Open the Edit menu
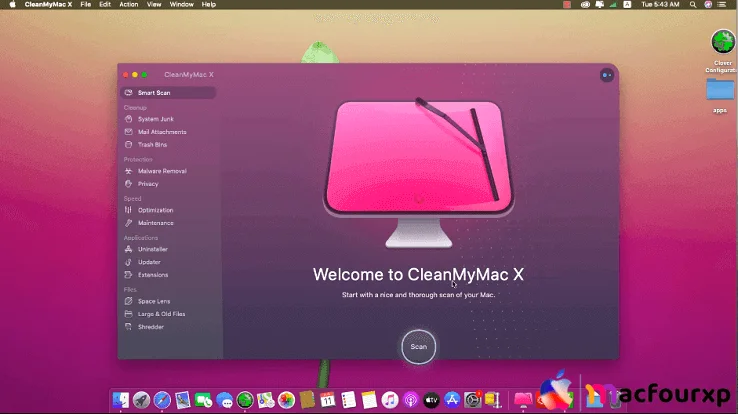738x414 pixels. click(x=105, y=4)
